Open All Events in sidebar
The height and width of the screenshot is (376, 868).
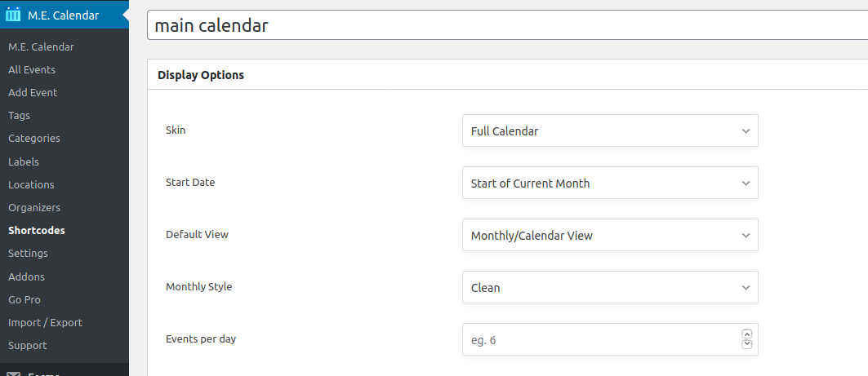click(x=32, y=69)
